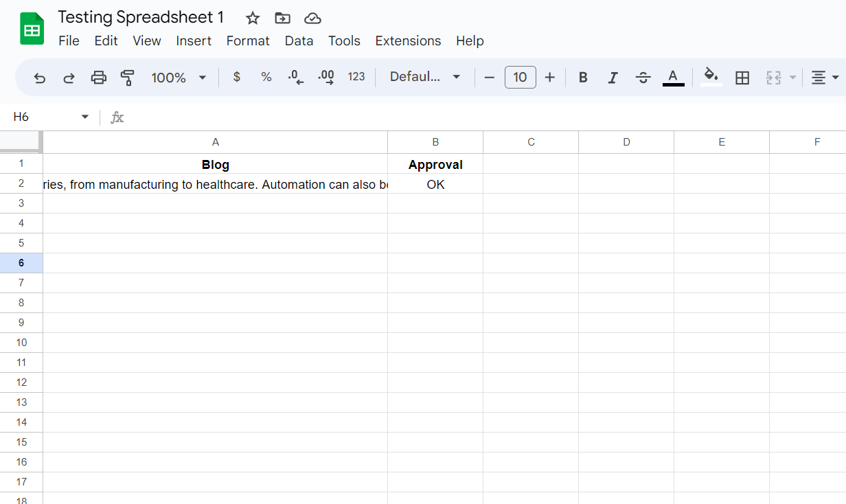Select the cell with manufacturing to healthcare text
This screenshot has height=504, width=846.
coord(216,184)
